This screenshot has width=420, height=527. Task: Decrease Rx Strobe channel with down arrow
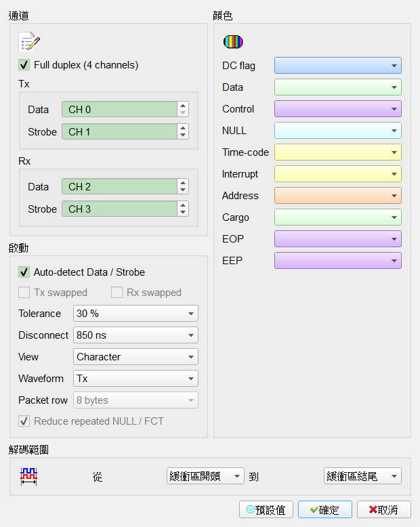(183, 213)
